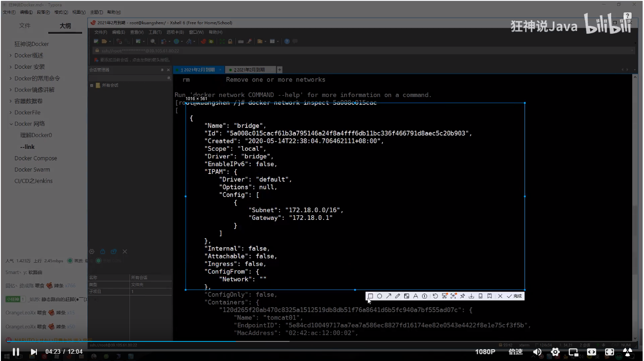Go to 理解Docker0 outline heading
This screenshot has width=644, height=361.
click(36, 135)
